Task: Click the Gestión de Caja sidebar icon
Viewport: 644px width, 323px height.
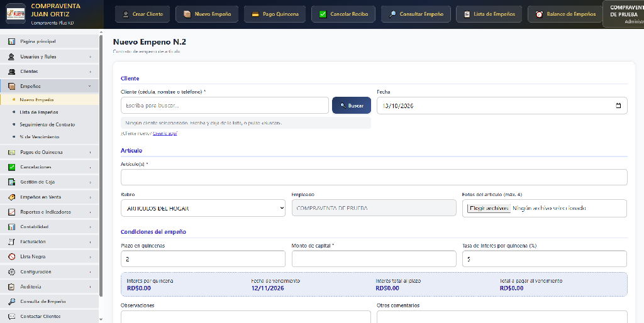Action: point(11,182)
